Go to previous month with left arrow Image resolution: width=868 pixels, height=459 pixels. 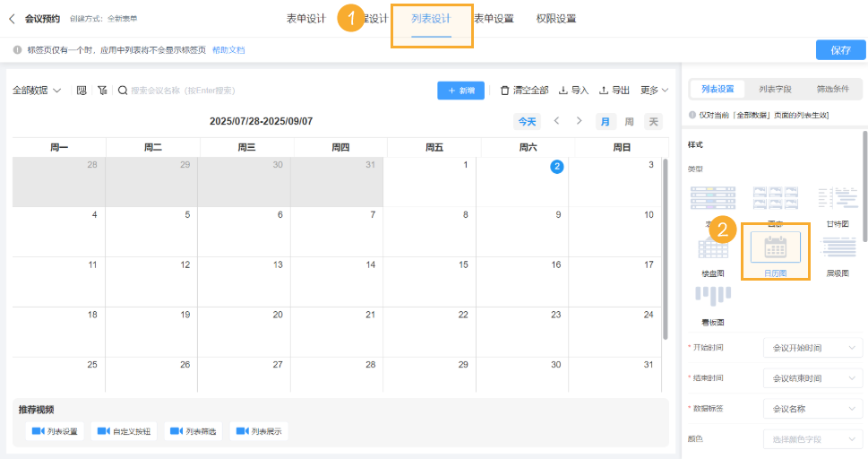556,121
